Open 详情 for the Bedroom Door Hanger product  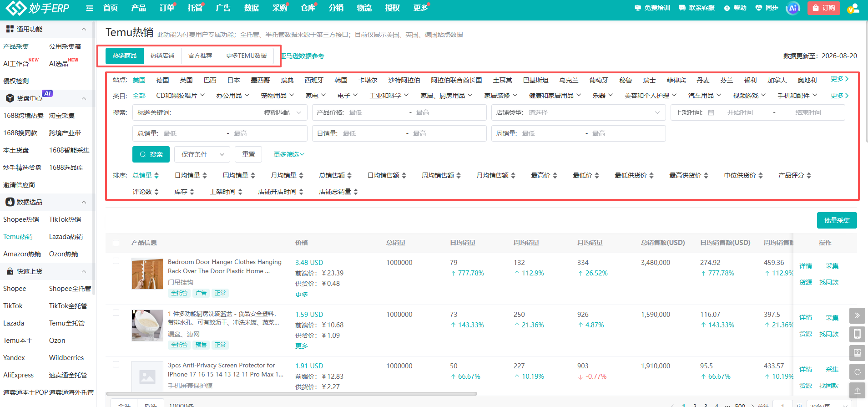point(806,266)
